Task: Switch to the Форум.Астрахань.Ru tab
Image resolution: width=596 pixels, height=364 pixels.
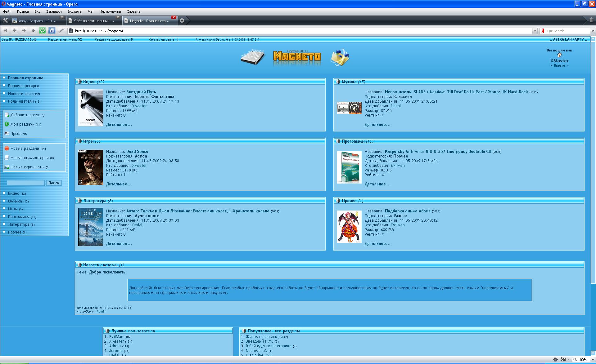Action: [38, 20]
